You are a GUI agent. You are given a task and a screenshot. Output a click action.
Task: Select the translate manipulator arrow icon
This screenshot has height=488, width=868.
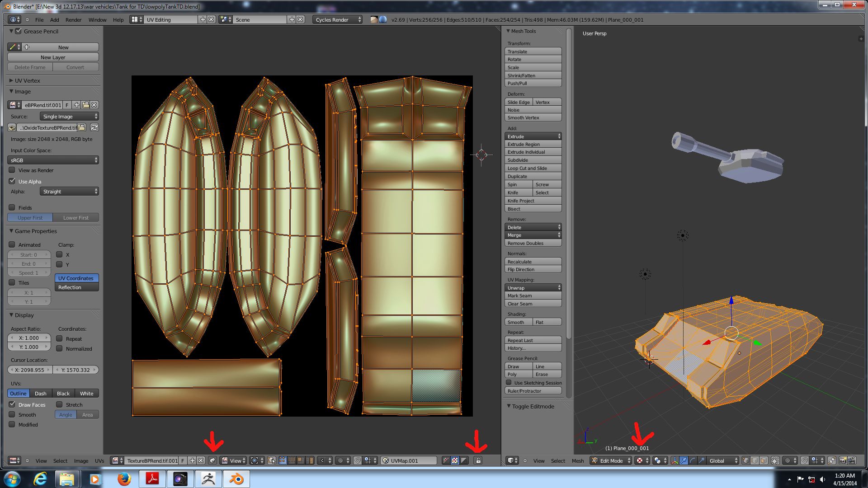[x=684, y=461]
